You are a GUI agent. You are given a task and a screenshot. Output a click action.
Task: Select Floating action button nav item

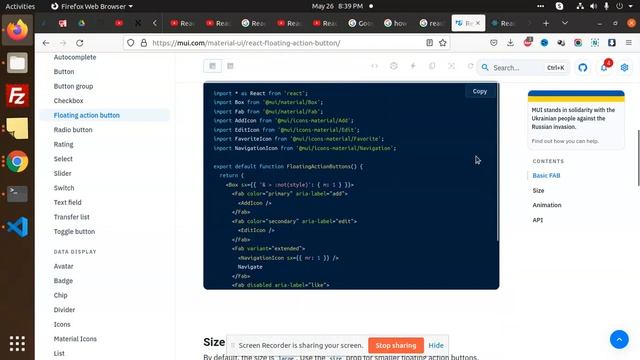104,116
